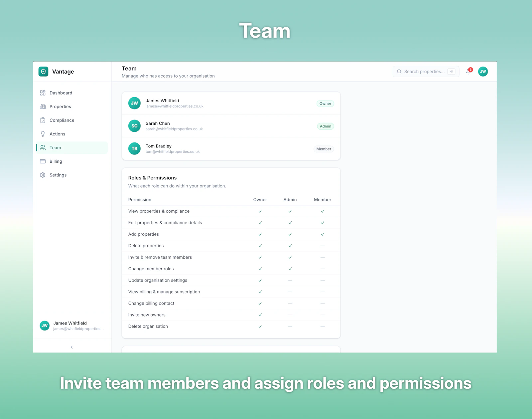Go to Properties in the sidebar
Image resolution: width=532 pixels, height=419 pixels.
point(72,106)
